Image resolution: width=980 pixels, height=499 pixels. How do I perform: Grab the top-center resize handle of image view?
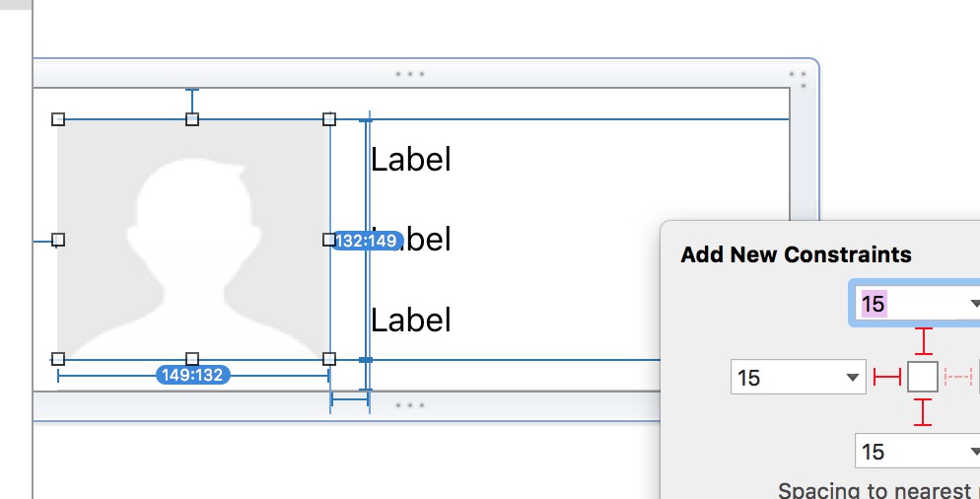(x=192, y=118)
